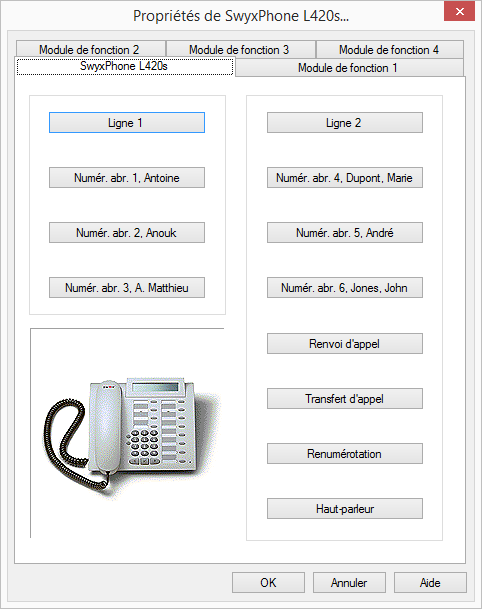Choose Numér. abr. 2, Anouk button
The height and width of the screenshot is (609, 482).
pos(127,233)
